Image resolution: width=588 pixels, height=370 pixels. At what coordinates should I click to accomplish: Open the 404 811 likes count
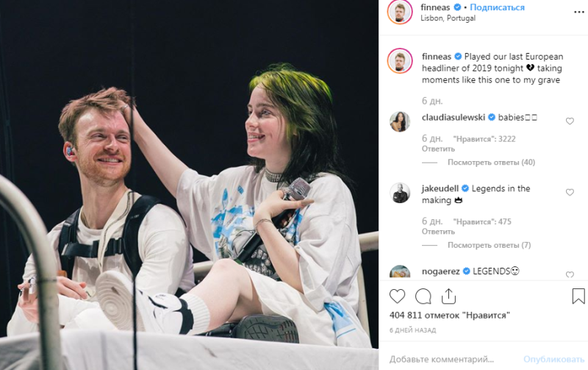[x=450, y=316]
